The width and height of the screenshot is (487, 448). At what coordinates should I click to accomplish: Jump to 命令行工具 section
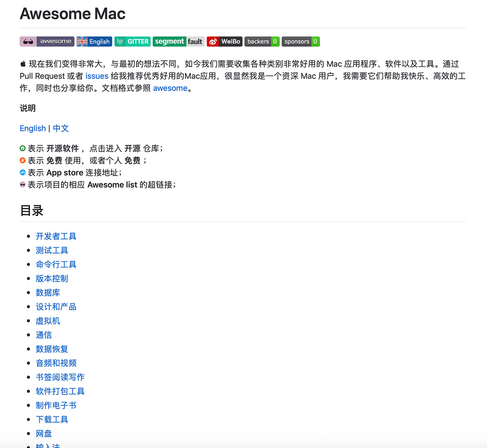click(x=56, y=265)
